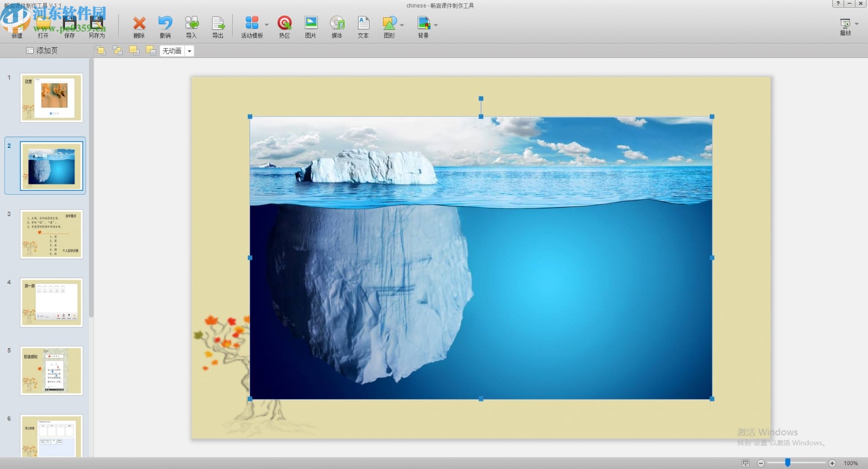The width and height of the screenshot is (868, 469).
Task: Expand the 播放 play dropdown arrow
Action: pos(857,24)
